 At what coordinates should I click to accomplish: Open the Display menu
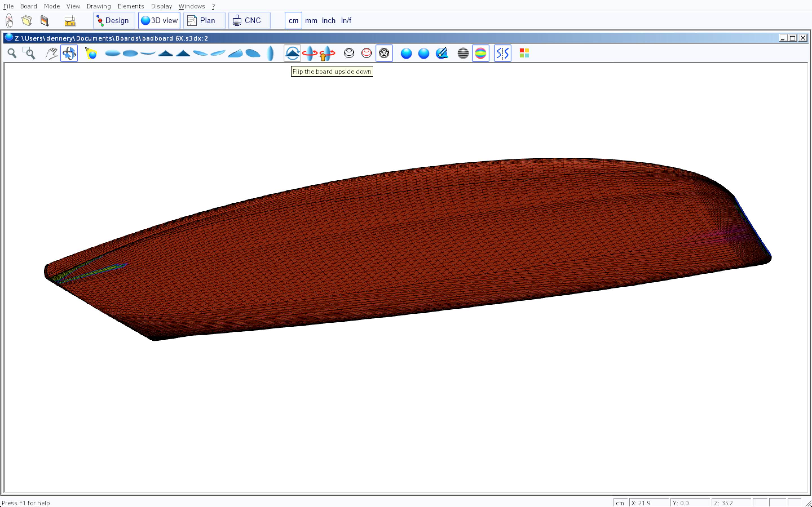[x=161, y=6]
